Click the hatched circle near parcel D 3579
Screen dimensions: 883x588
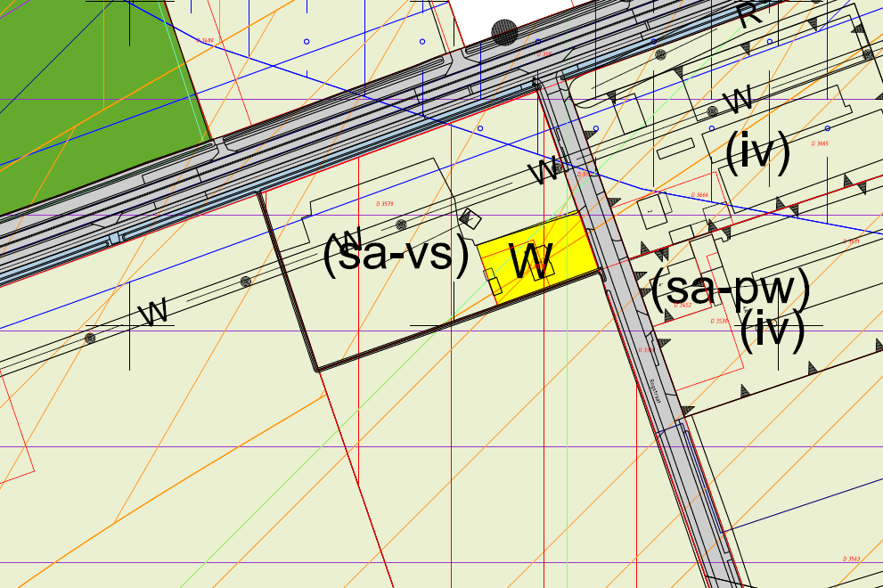pyautogui.click(x=401, y=225)
